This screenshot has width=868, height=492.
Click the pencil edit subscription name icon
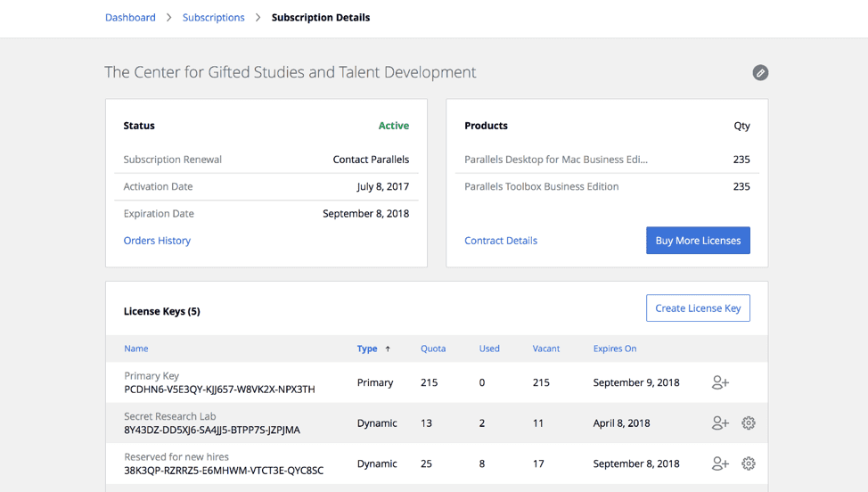(760, 72)
